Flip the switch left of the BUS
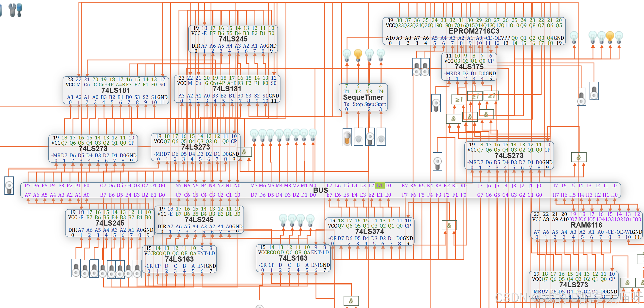This screenshot has height=308, width=644. [9, 186]
